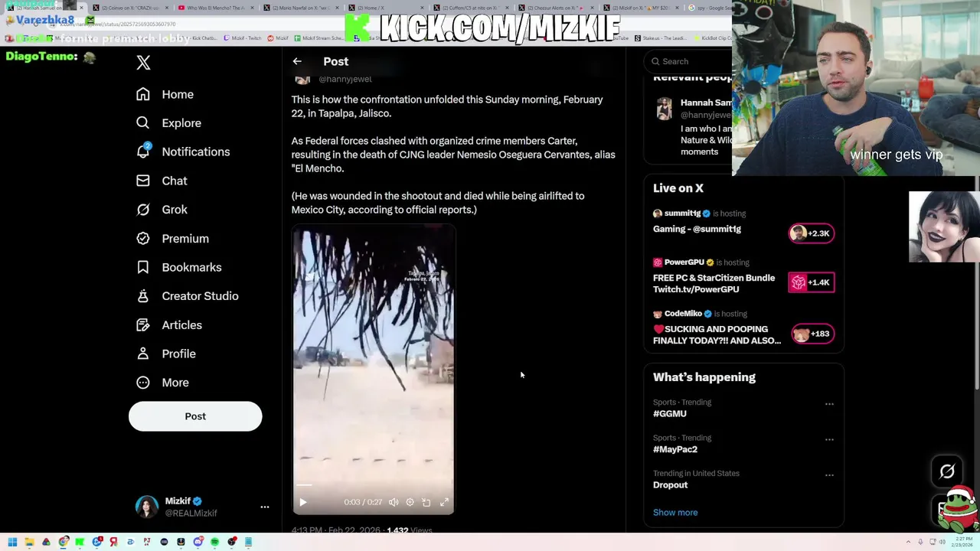Open the Chat envelope icon

pyautogui.click(x=143, y=181)
